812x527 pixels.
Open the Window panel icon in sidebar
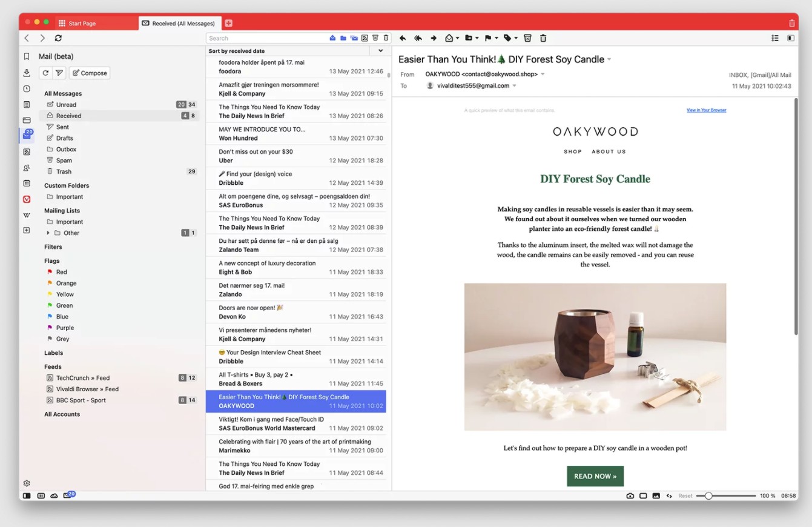point(27,120)
